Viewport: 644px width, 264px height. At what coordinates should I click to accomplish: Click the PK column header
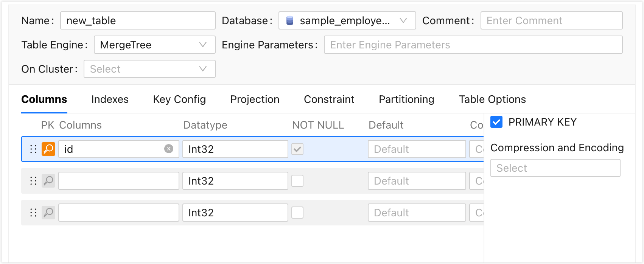tap(48, 125)
